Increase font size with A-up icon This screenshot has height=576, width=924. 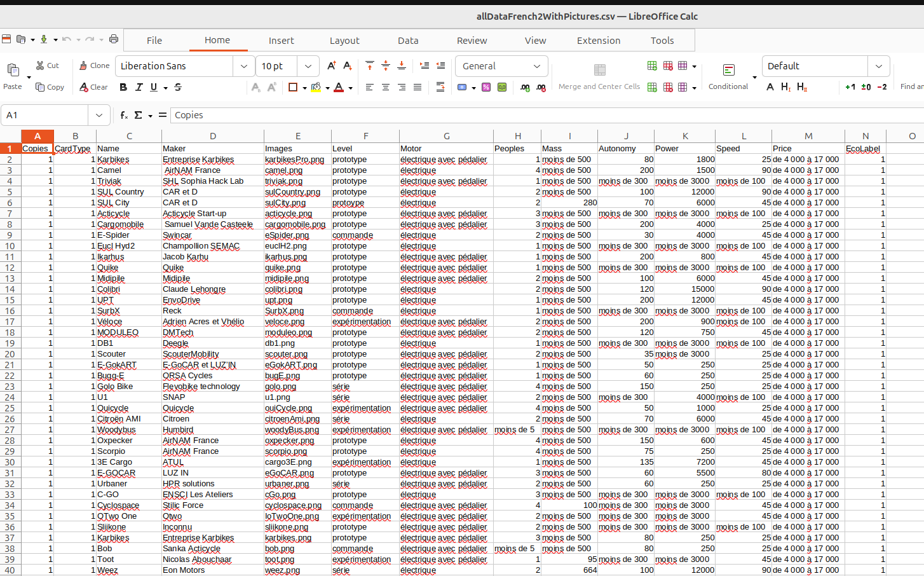(x=331, y=65)
